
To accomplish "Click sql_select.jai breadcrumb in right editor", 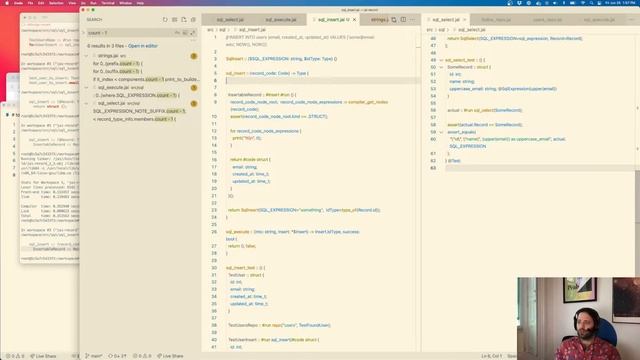I will pyautogui.click(x=471, y=30).
